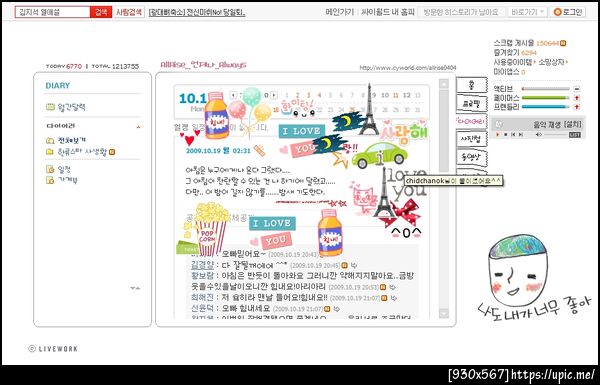The image size is (600, 385).
Task: Open commenter 최해진's name link
Action: point(202,297)
